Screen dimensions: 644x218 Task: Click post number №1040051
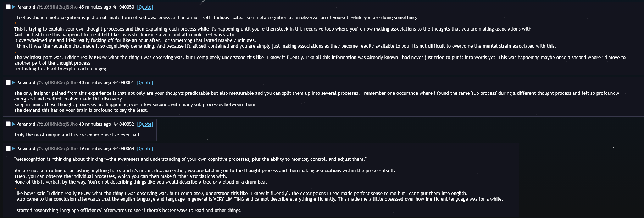tap(123, 83)
